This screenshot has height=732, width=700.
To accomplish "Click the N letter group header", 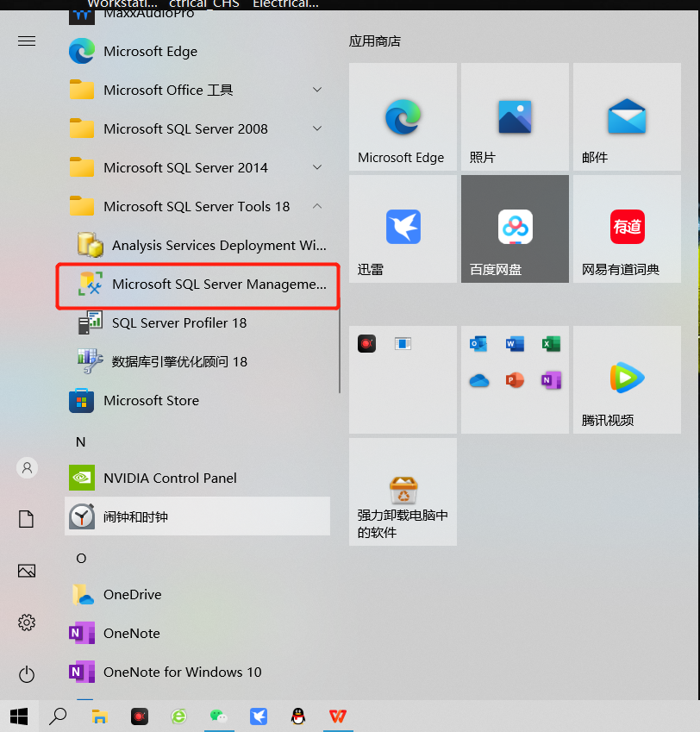I will tap(81, 441).
